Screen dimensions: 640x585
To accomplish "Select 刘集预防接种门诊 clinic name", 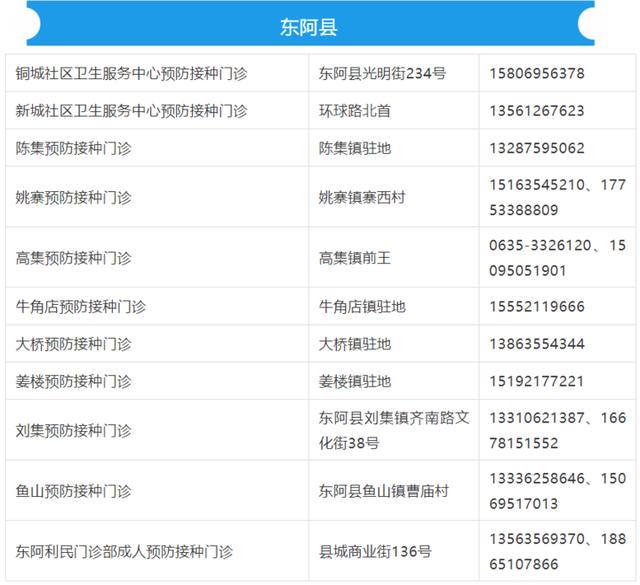I will [73, 430].
